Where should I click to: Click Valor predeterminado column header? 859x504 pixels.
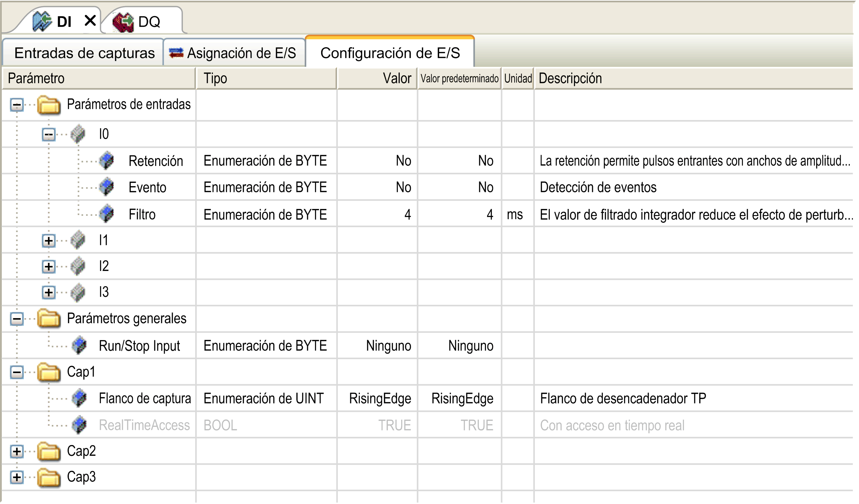(x=460, y=78)
